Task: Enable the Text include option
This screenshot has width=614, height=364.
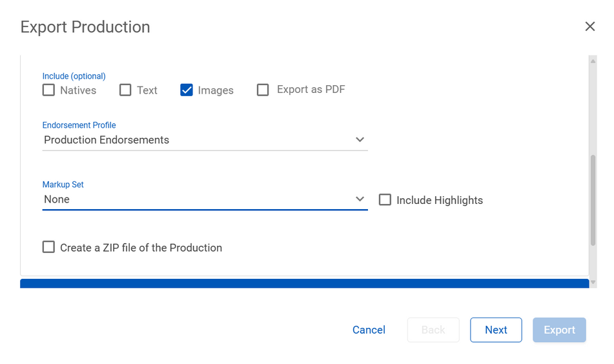Action: [x=125, y=90]
